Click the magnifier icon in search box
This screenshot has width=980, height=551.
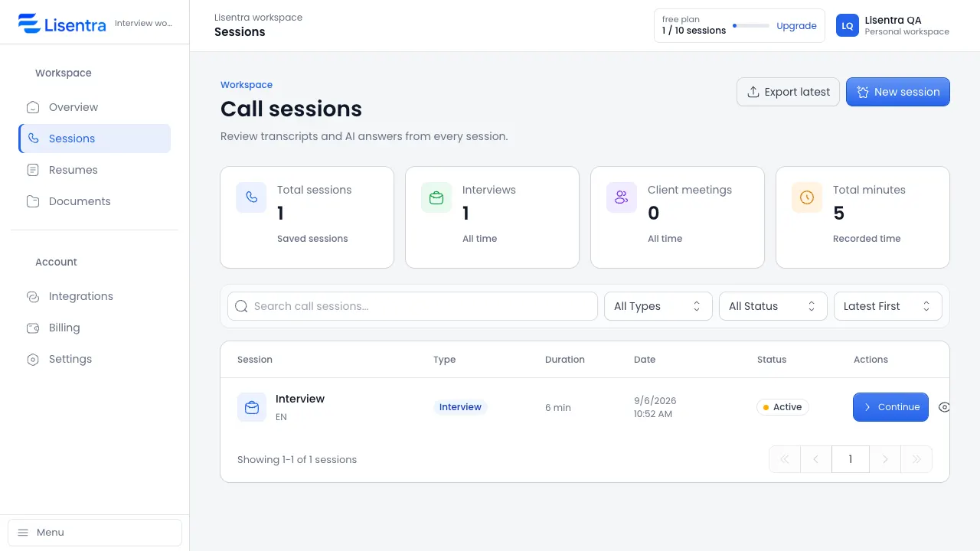[241, 306]
